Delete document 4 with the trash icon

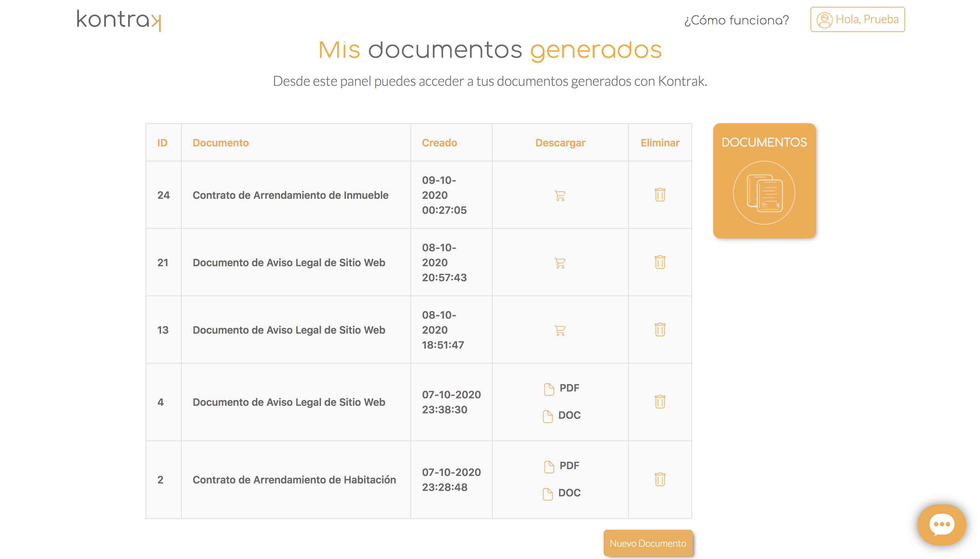click(x=659, y=402)
